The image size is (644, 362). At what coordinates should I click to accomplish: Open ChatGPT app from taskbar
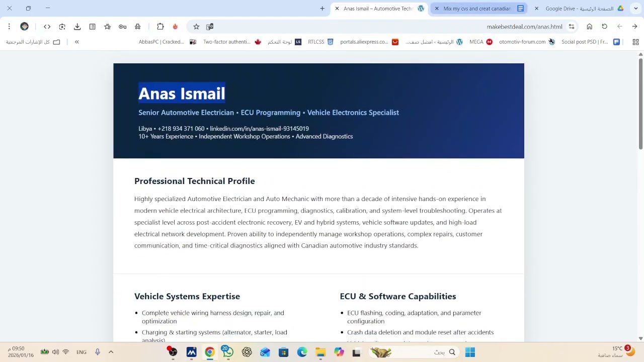click(x=247, y=352)
